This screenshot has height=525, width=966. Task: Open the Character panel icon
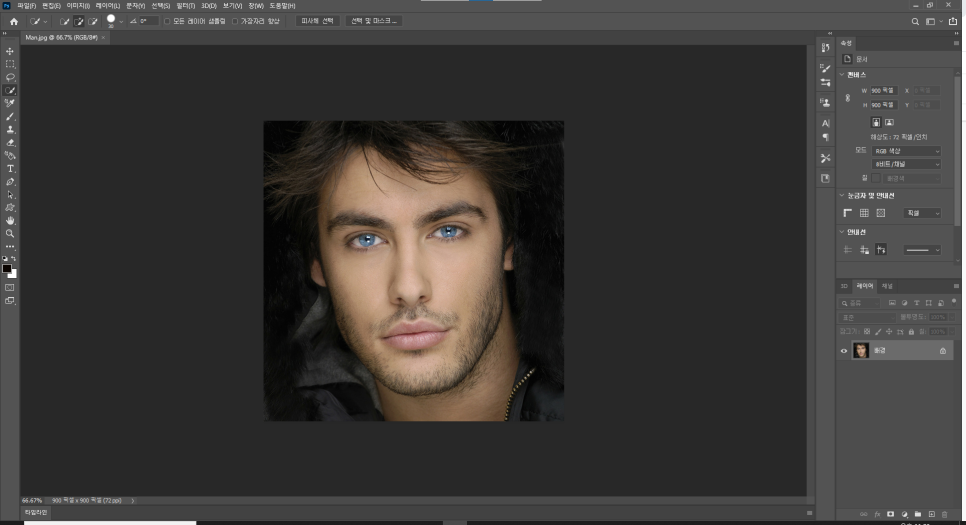826,123
